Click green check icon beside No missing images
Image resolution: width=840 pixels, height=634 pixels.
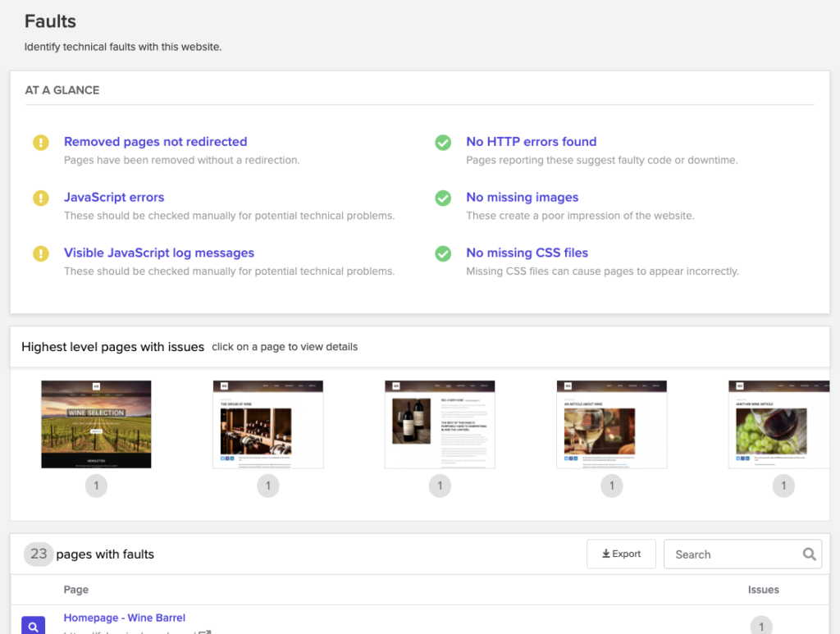tap(443, 198)
